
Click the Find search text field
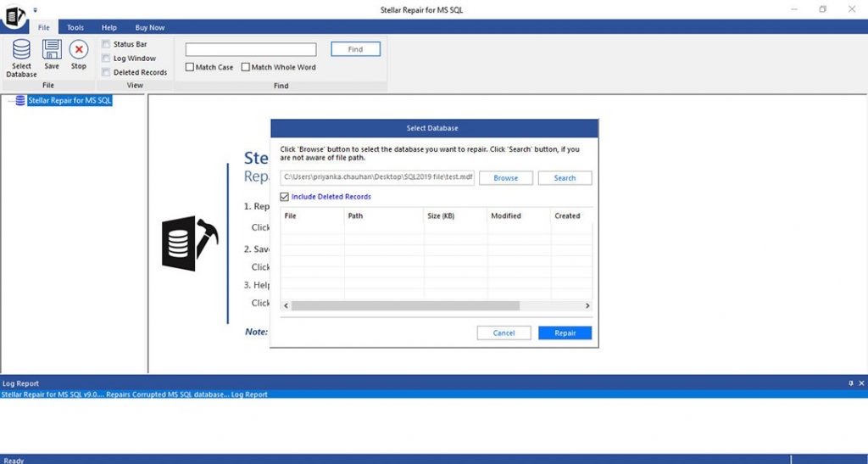[x=251, y=50]
